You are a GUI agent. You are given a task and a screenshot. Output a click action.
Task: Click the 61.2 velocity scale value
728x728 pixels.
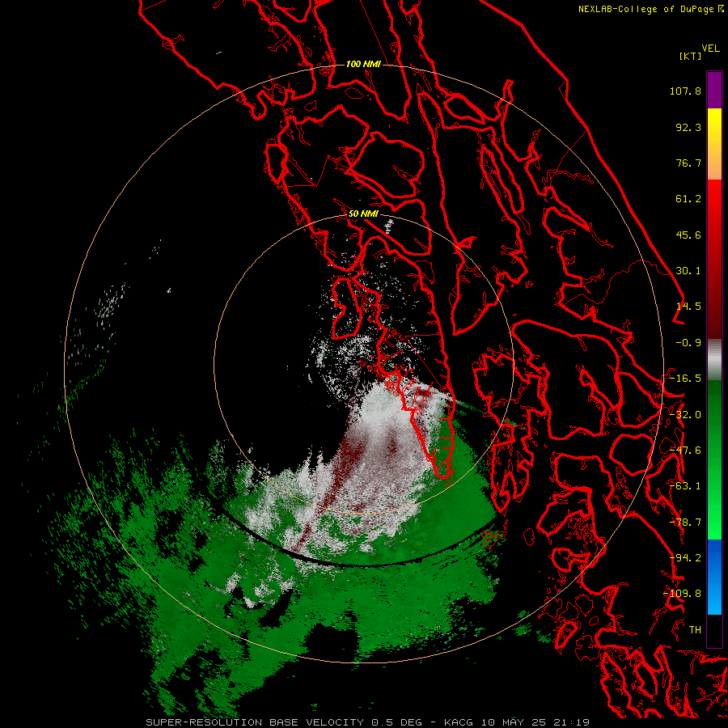[x=688, y=199]
